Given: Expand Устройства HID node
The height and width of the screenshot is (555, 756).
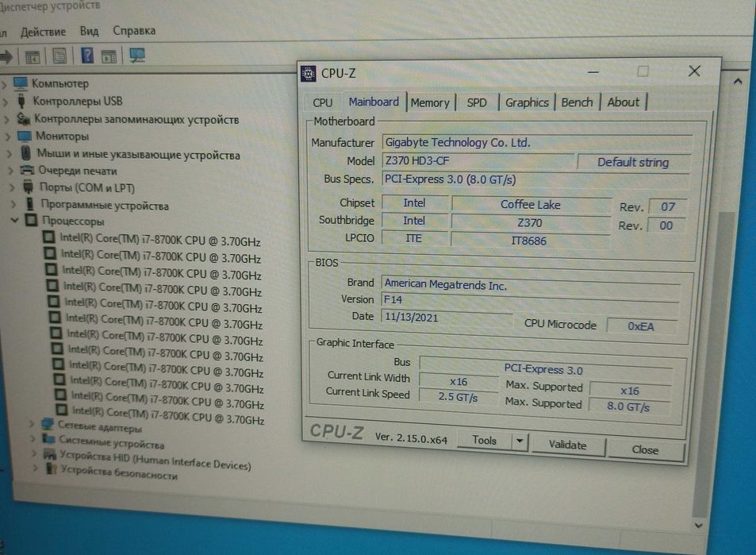Looking at the screenshot, I should click(34, 453).
